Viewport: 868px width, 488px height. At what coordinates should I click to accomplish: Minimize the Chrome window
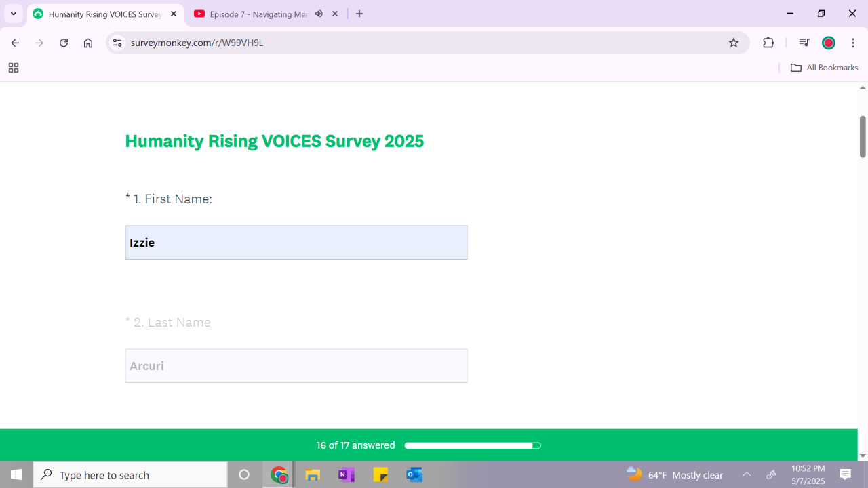point(790,14)
